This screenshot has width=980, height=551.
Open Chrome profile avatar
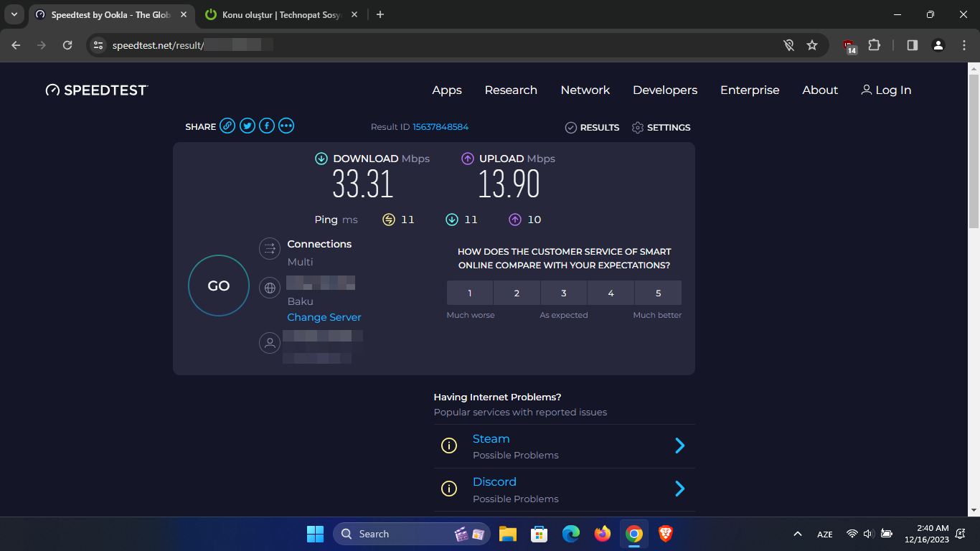click(938, 45)
